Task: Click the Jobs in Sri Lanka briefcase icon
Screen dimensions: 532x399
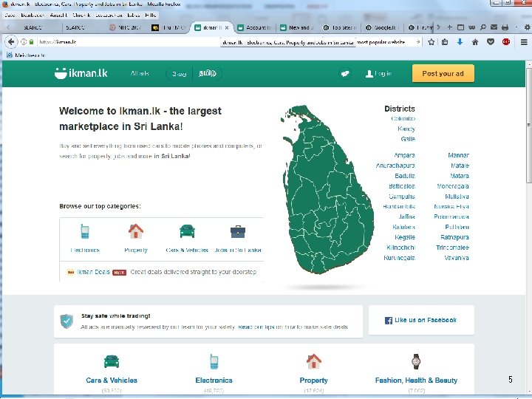Action: (238, 232)
